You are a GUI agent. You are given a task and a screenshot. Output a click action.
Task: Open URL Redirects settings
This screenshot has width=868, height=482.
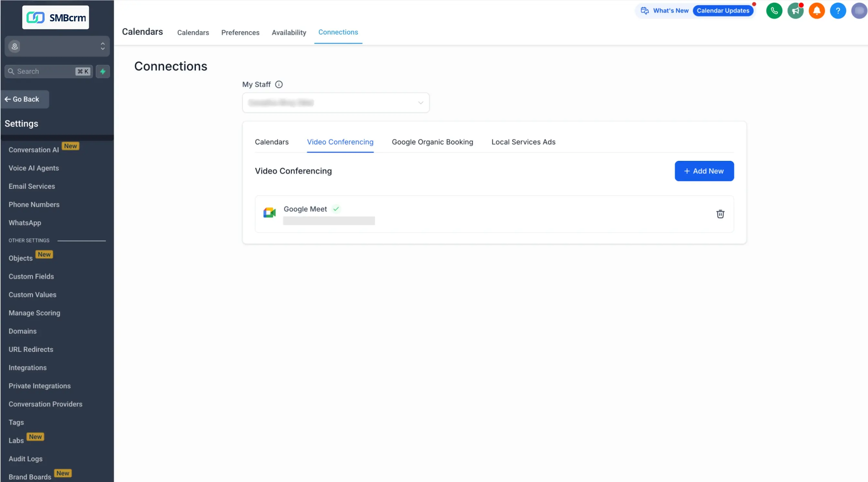(31, 349)
